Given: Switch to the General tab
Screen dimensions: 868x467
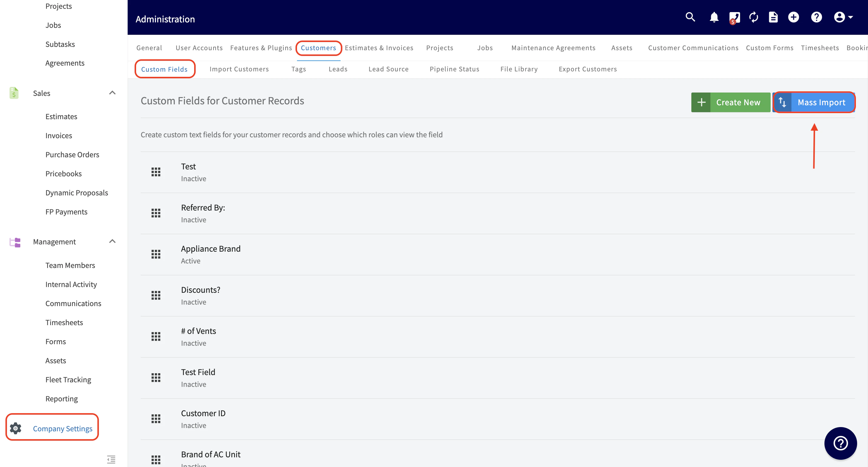Looking at the screenshot, I should (x=149, y=48).
